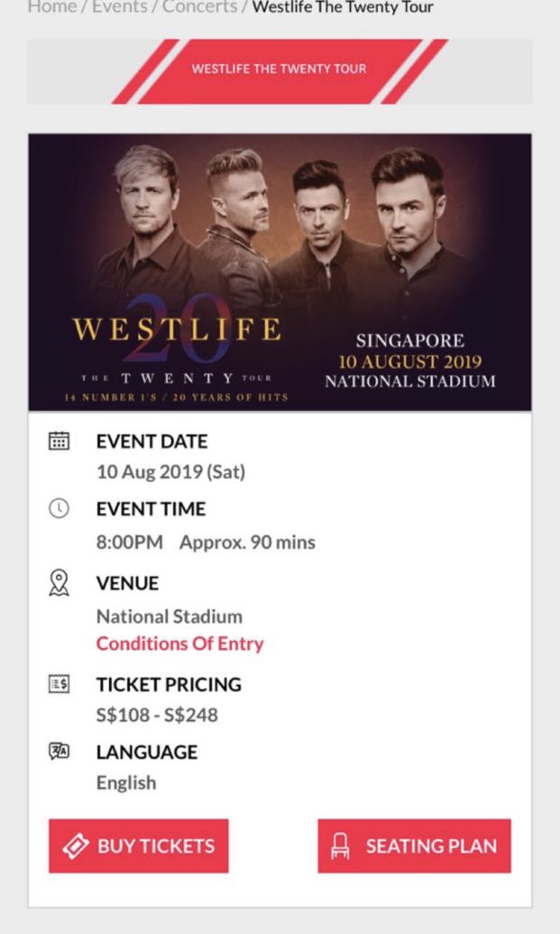Click the calendar icon beside EVENT DATE
This screenshot has height=934, width=560.
click(59, 441)
